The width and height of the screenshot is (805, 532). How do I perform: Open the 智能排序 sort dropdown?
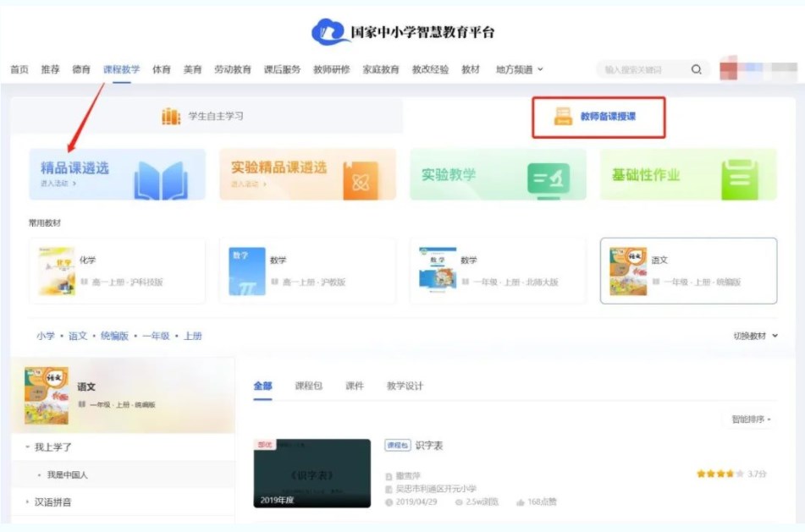coord(752,420)
